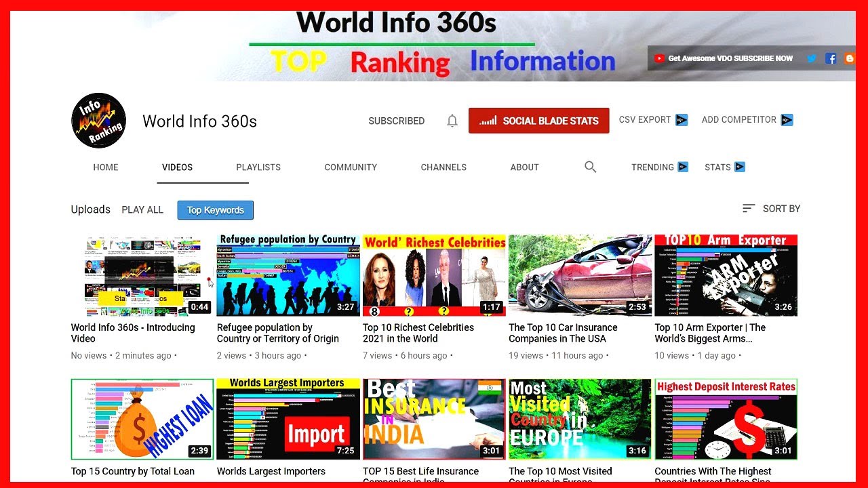This screenshot has height=488, width=868.
Task: Click the YouTube icon in banner subscribe link
Action: [x=659, y=58]
